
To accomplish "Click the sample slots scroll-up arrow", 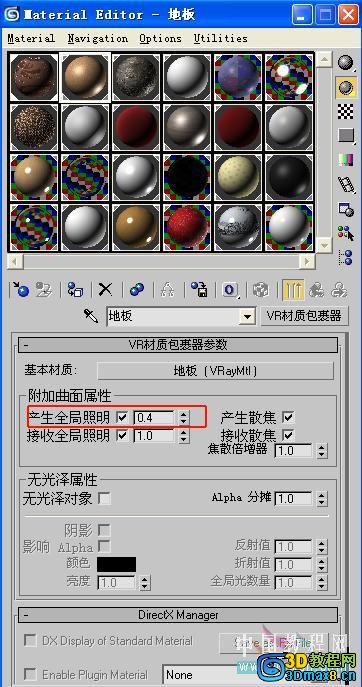I will coord(324,59).
